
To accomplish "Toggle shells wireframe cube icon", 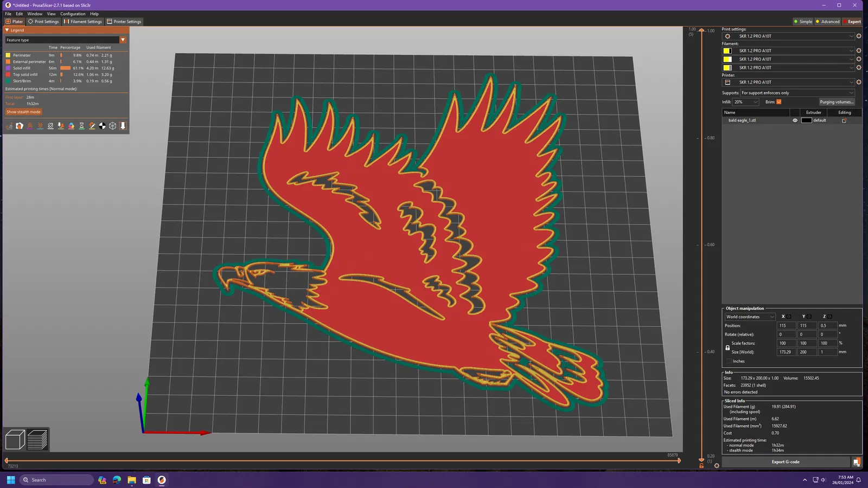I will [x=113, y=126].
